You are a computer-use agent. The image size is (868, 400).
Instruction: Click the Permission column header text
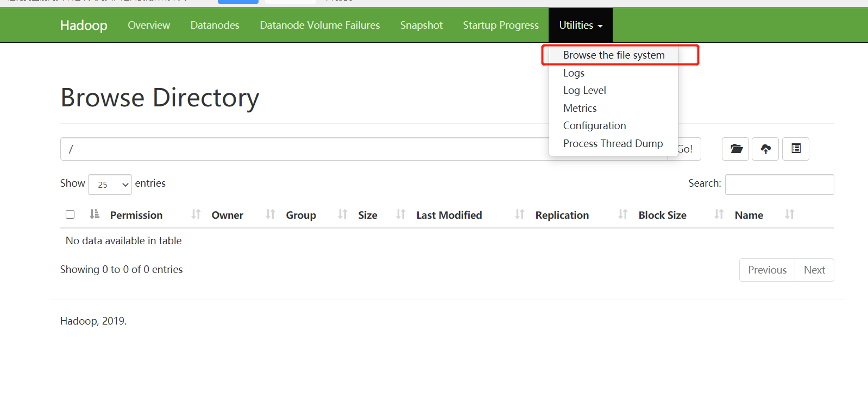pos(136,215)
